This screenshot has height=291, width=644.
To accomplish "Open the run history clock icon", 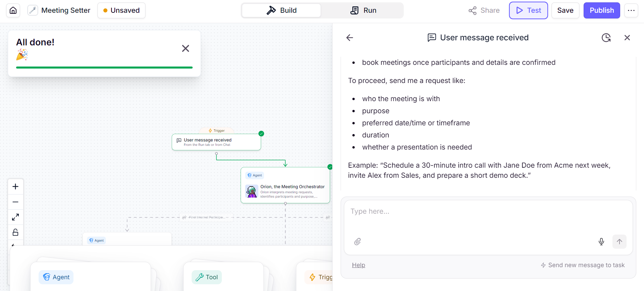I will [606, 38].
